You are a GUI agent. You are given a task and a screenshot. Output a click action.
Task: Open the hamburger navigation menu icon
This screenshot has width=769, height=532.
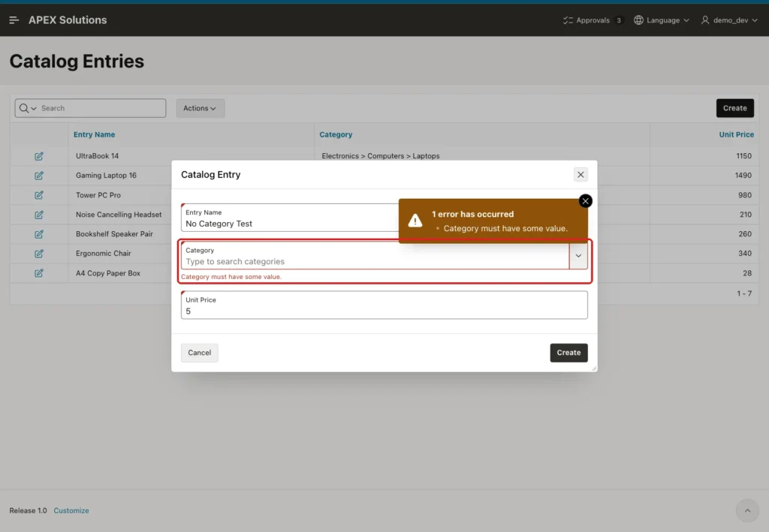[x=14, y=20]
